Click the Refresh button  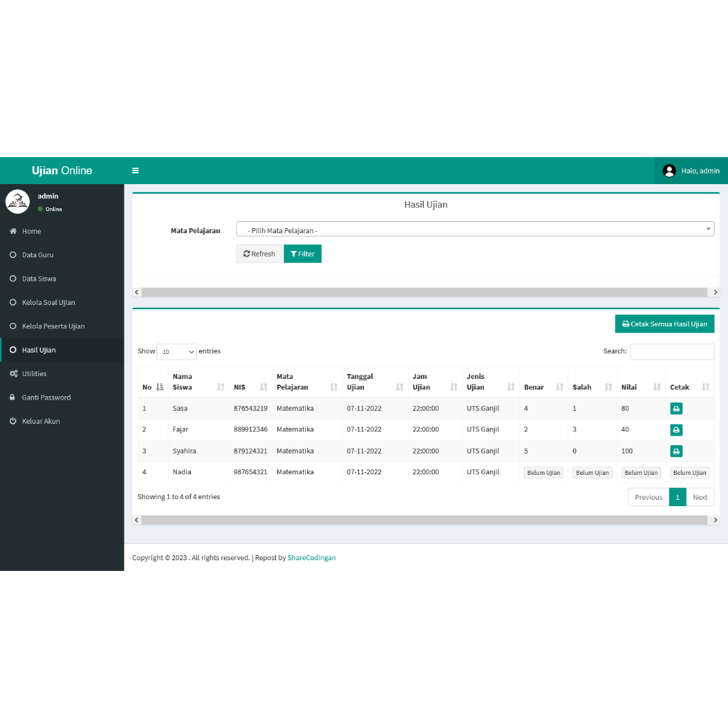259,254
